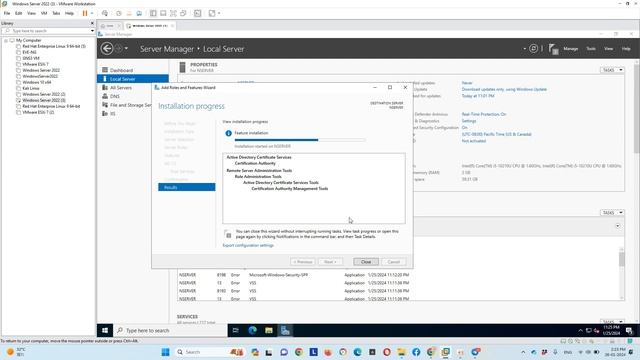Screen dimensions: 640x360
Task: Select EVE-NG VM in library
Action: pyautogui.click(x=29, y=52)
